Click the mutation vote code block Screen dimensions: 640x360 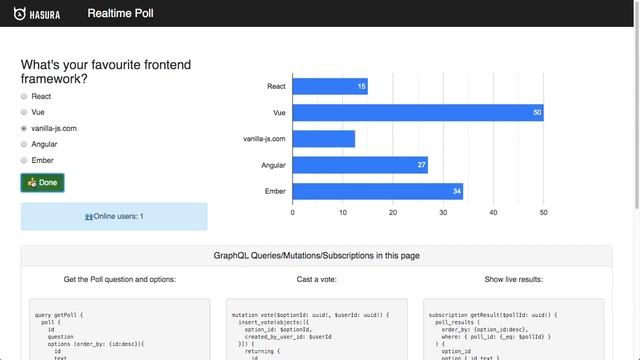coord(317,329)
